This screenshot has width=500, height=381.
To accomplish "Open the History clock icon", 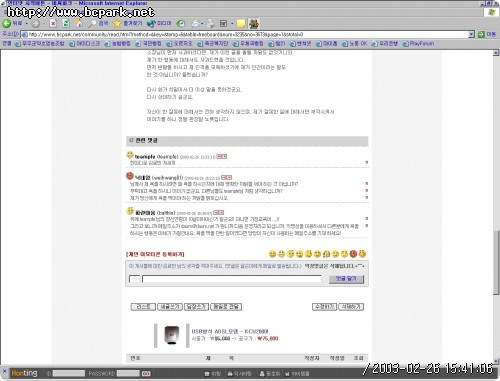I will coord(180,23).
